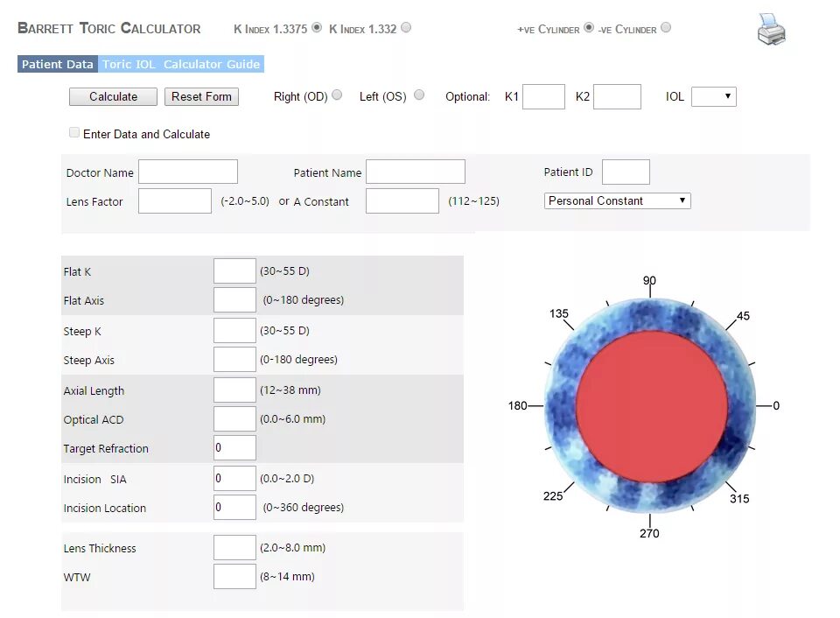The width and height of the screenshot is (840, 618).
Task: Focus the optional K2 input field
Action: point(617,96)
